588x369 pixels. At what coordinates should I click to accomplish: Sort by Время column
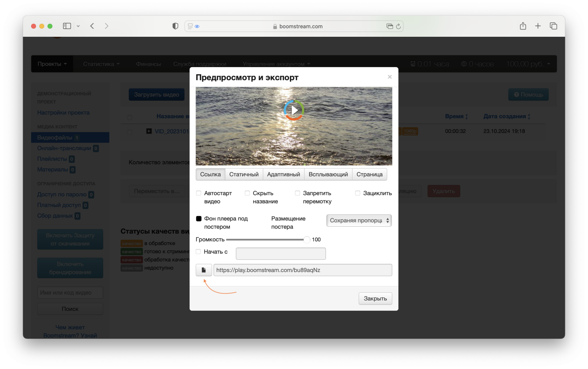pyautogui.click(x=456, y=116)
